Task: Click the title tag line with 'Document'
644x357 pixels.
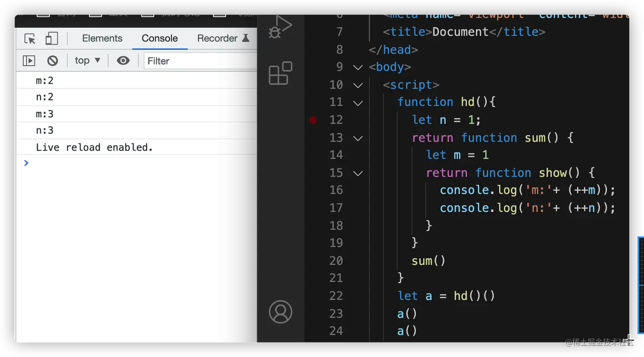Action: tap(464, 32)
